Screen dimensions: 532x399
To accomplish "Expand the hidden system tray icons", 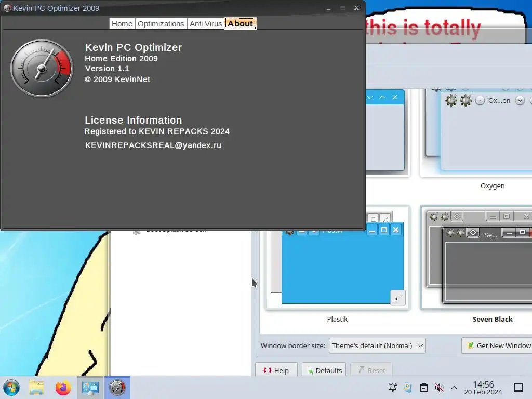I will click(x=454, y=388).
